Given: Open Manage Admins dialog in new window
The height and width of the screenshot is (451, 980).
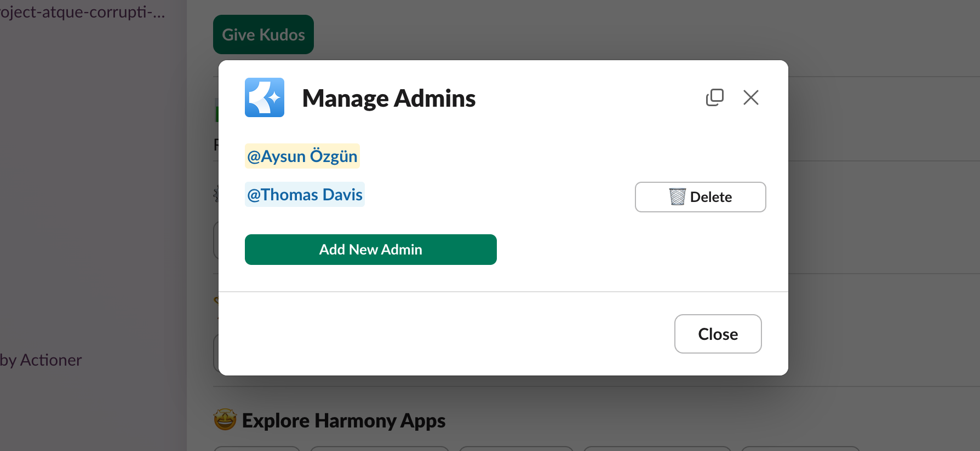Looking at the screenshot, I should pyautogui.click(x=714, y=97).
